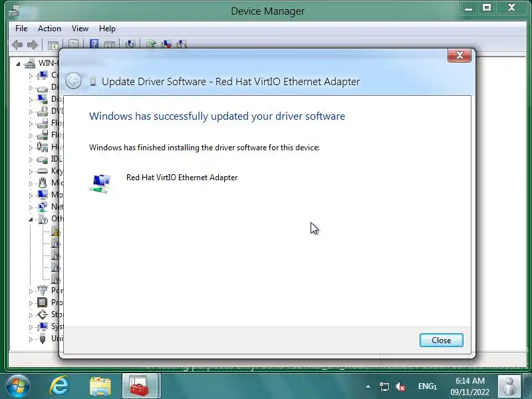Select the Other devices question-mark icon
The height and width of the screenshot is (399, 532).
(43, 219)
